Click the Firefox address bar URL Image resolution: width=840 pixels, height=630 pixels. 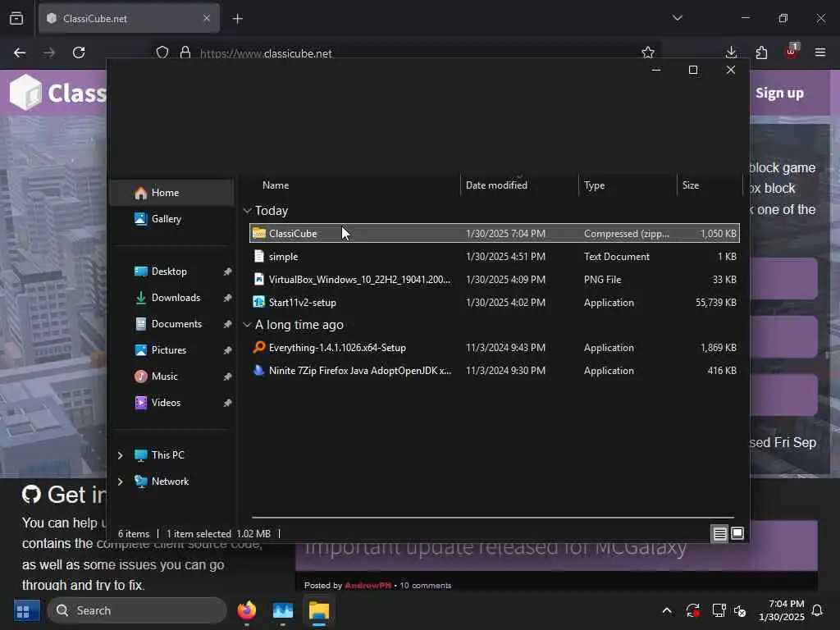pyautogui.click(x=266, y=53)
